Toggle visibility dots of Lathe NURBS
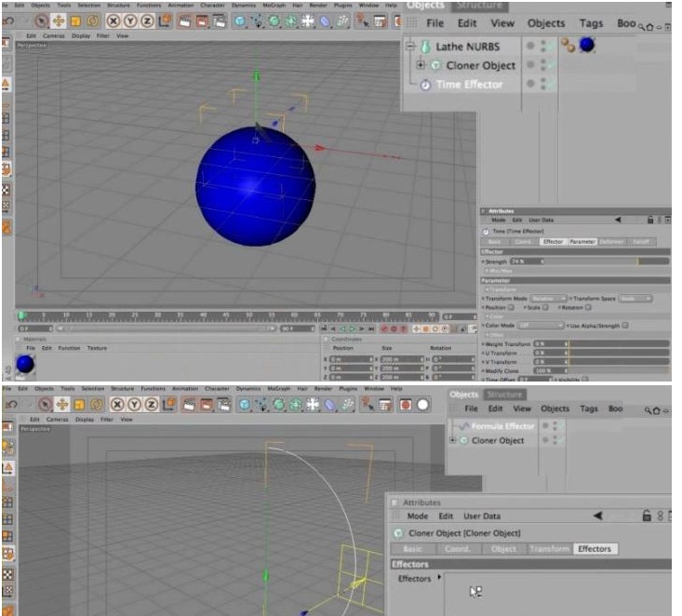 (x=543, y=46)
